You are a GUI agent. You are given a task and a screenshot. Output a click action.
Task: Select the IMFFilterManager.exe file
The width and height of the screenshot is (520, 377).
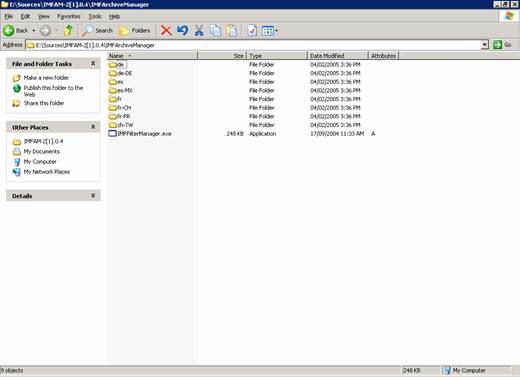pyautogui.click(x=144, y=134)
